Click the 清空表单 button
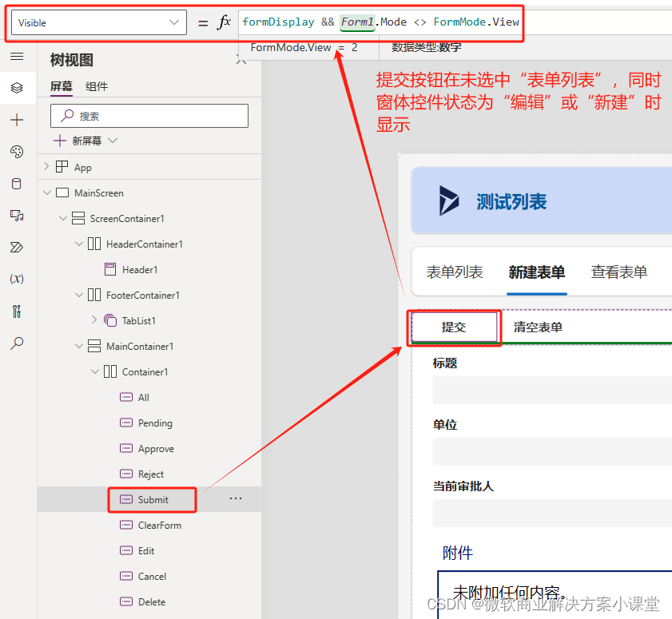The height and width of the screenshot is (619, 672). [538, 327]
